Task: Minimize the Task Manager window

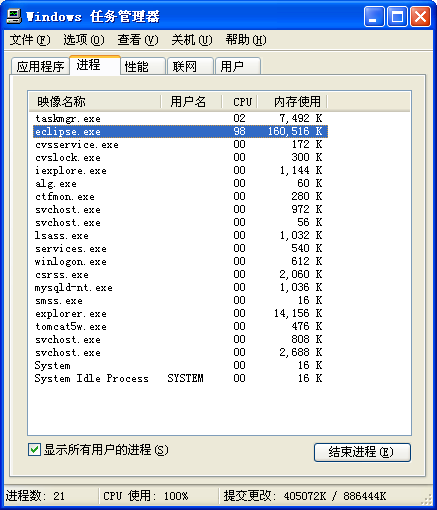Action: click(374, 16)
